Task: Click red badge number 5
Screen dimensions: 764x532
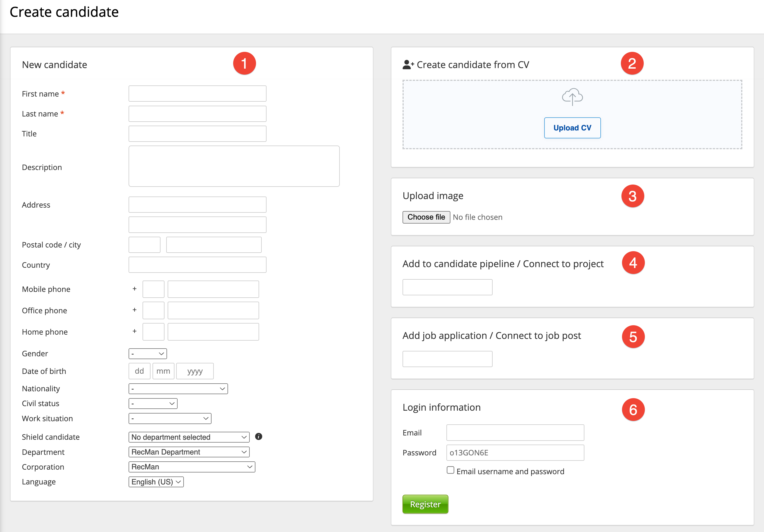Action: 633,337
